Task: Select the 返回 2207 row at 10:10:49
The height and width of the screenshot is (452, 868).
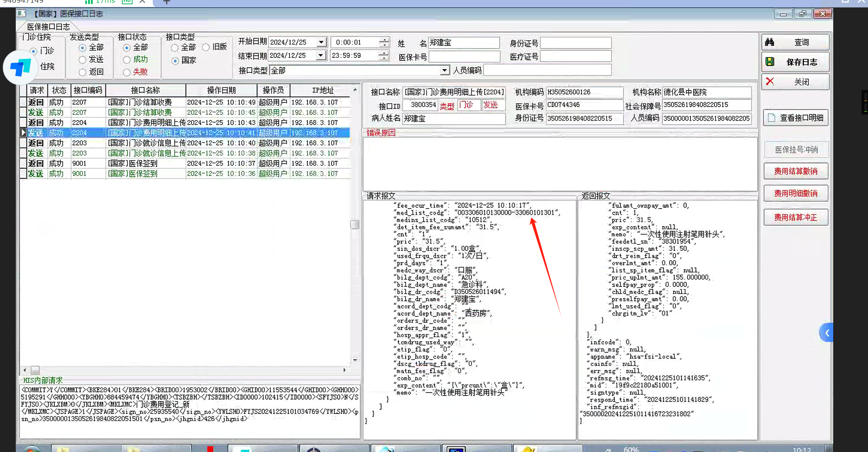Action: 185,102
